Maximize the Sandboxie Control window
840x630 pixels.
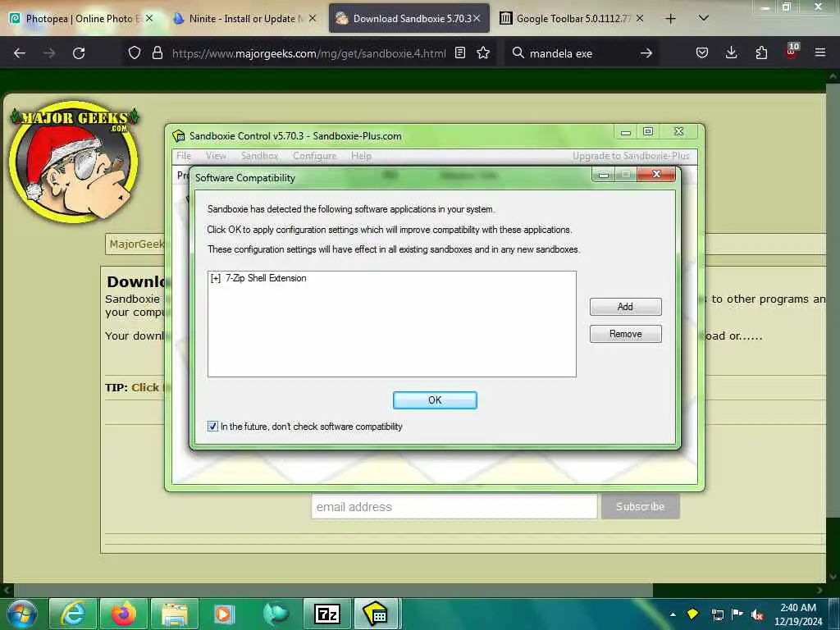pyautogui.click(x=648, y=131)
